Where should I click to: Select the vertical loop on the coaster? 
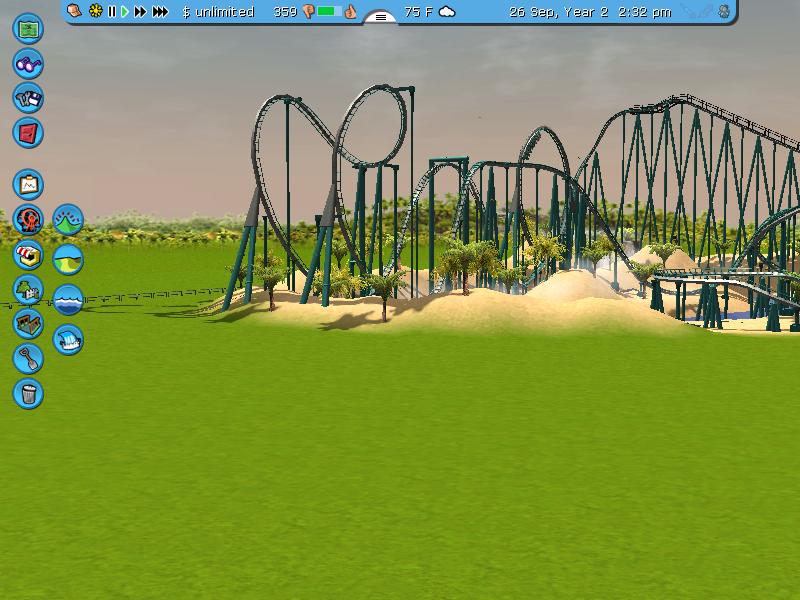[x=372, y=126]
